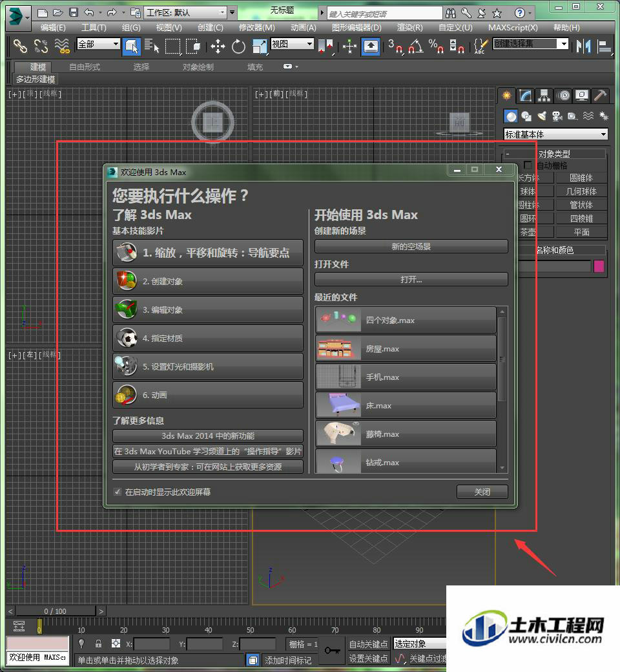The image size is (620, 672).
Task: Click the recent files list scrollbar
Action: click(502, 359)
